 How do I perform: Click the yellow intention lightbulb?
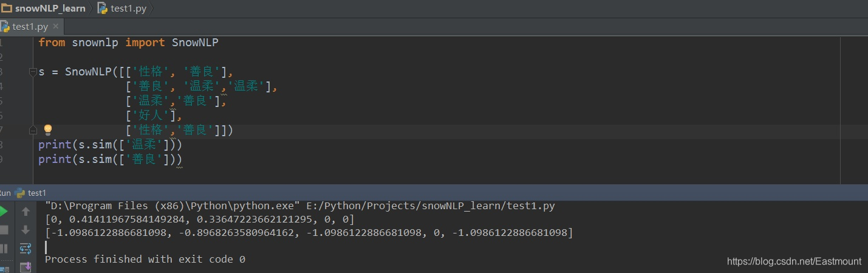click(48, 130)
